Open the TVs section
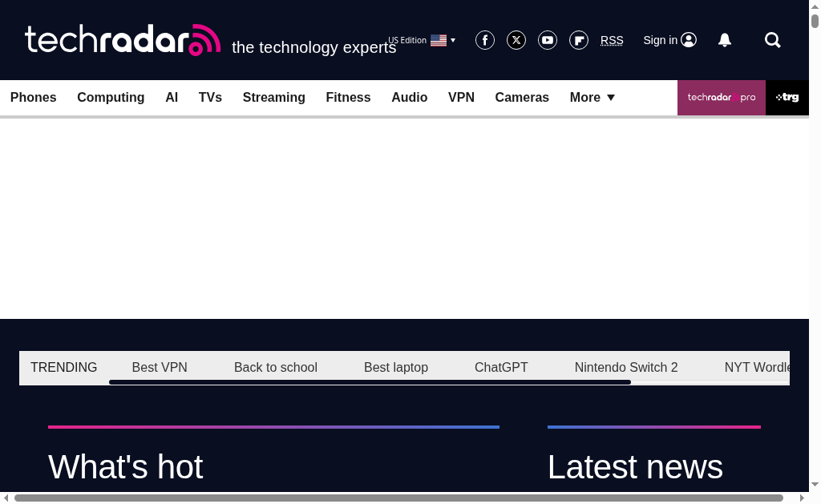821x504 pixels. pyautogui.click(x=211, y=97)
